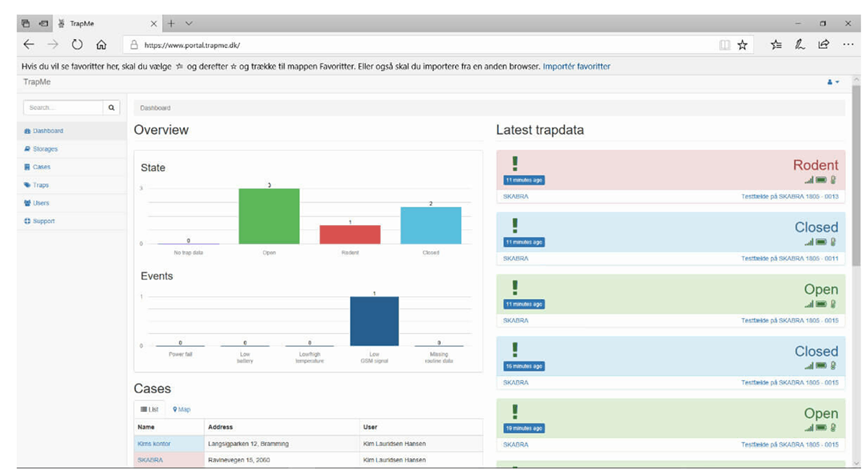
Task: Open the favorites hub icon
Action: tap(776, 45)
